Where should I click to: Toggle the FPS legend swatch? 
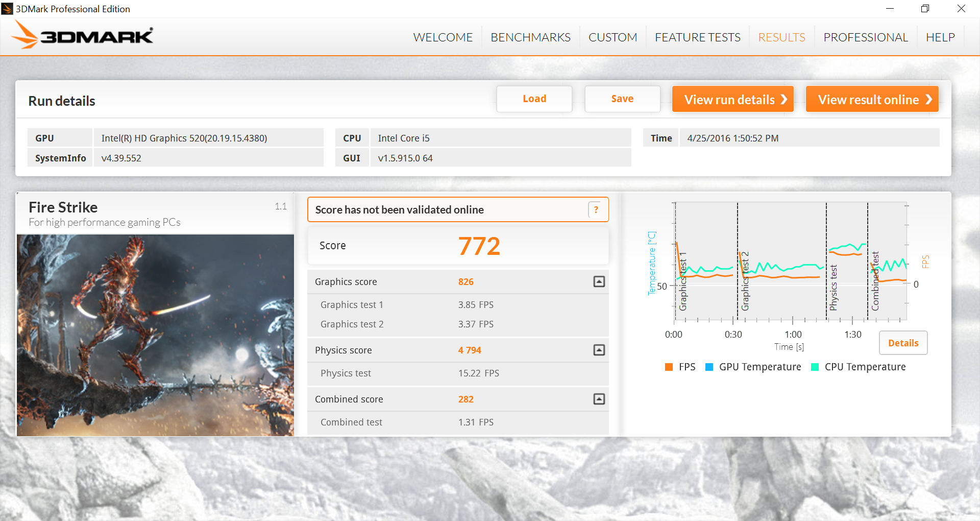[669, 367]
